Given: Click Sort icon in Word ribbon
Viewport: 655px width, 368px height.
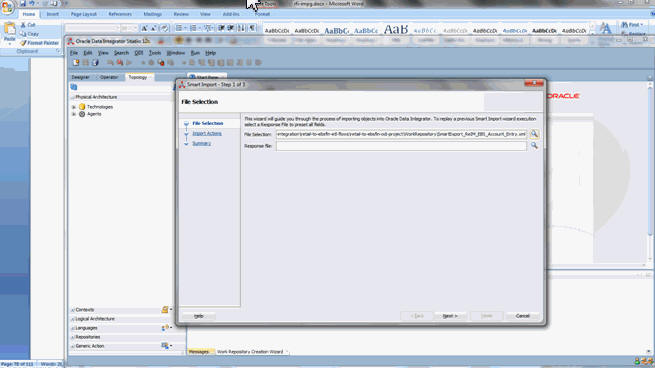Looking at the screenshot, I should pyautogui.click(x=241, y=28).
